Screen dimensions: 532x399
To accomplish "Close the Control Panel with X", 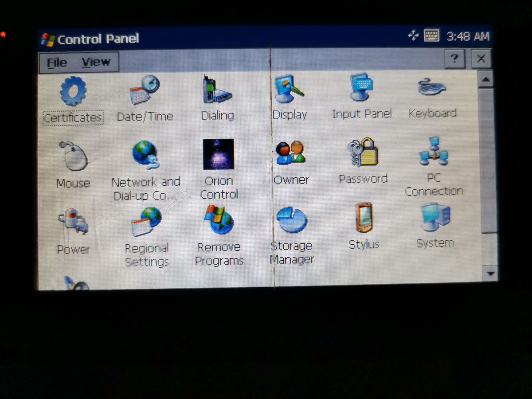I will click(481, 59).
